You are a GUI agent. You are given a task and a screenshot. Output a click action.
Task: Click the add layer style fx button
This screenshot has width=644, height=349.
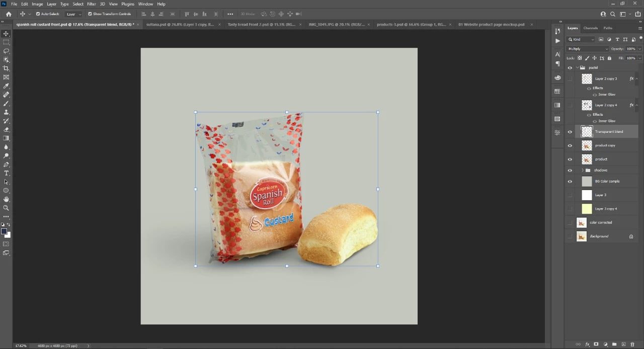(x=587, y=344)
